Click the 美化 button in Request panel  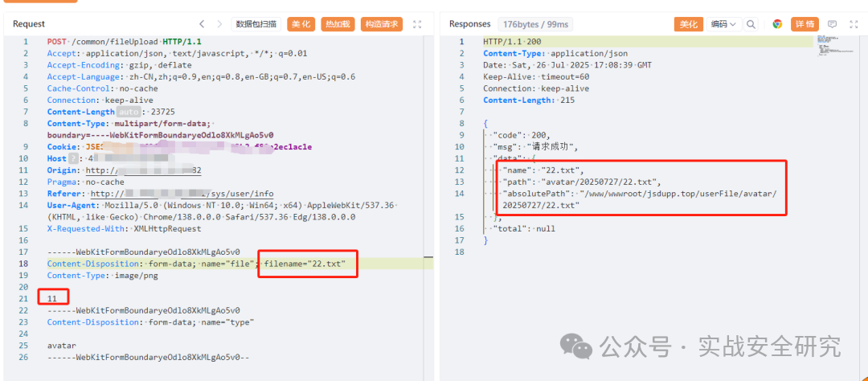(x=301, y=24)
